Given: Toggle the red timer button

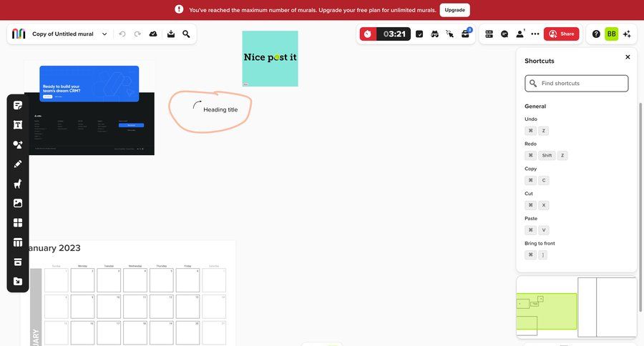Looking at the screenshot, I should coord(368,34).
